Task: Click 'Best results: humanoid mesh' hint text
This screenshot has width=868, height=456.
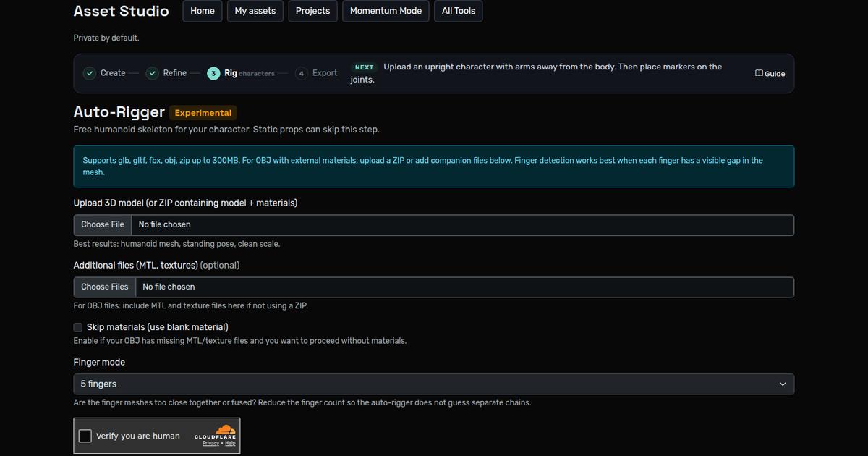Action: (176, 244)
